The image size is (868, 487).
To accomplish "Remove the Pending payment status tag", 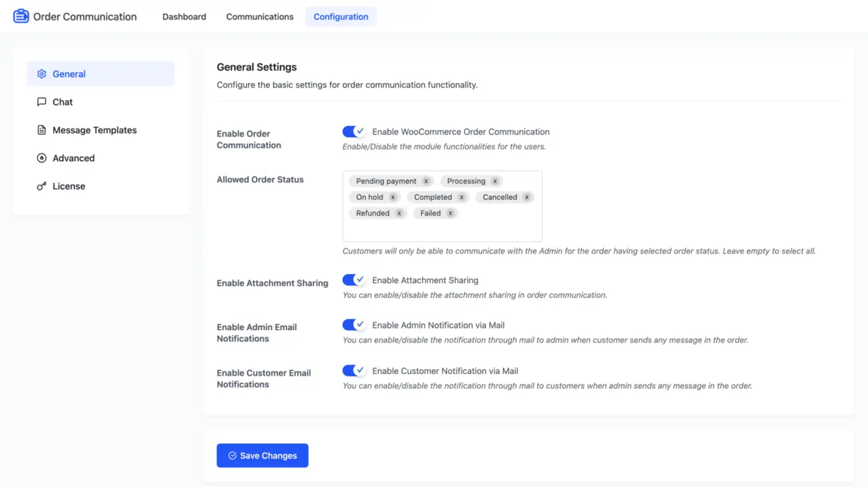I will coord(425,181).
